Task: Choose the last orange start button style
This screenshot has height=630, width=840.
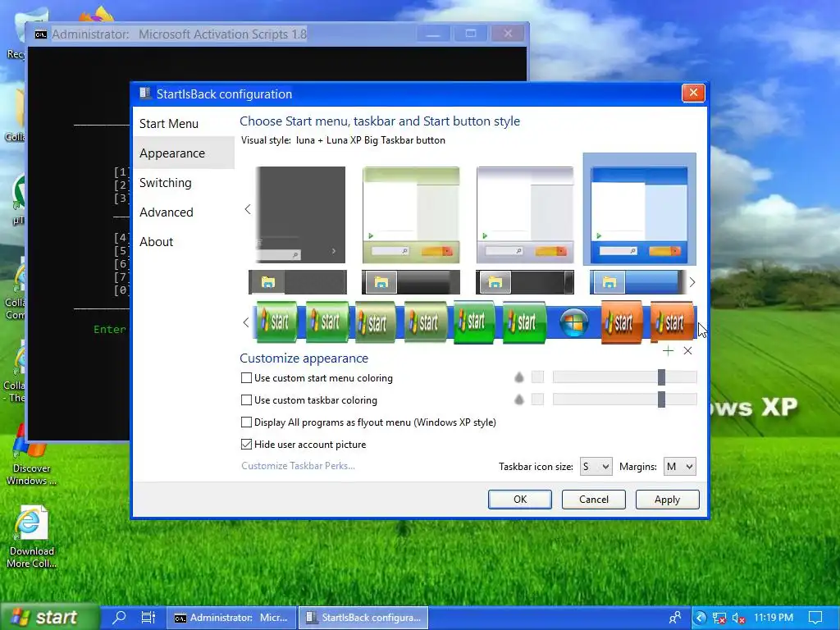Action: pyautogui.click(x=672, y=322)
